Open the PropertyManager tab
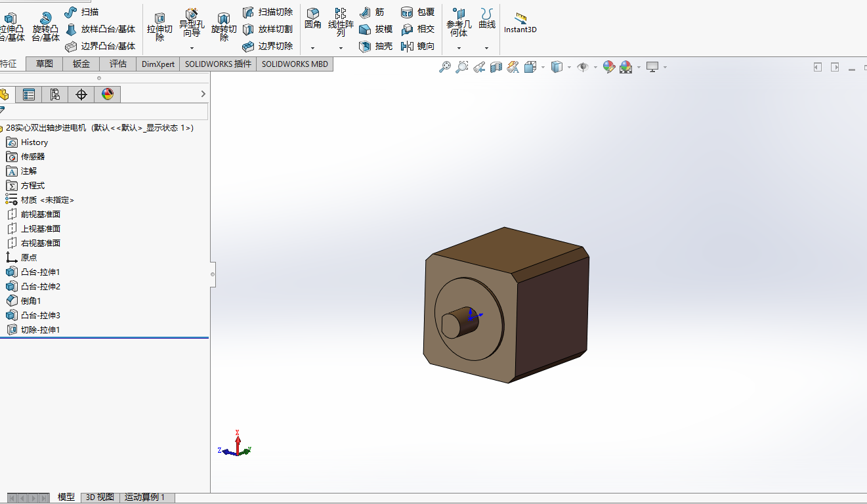 tap(29, 94)
